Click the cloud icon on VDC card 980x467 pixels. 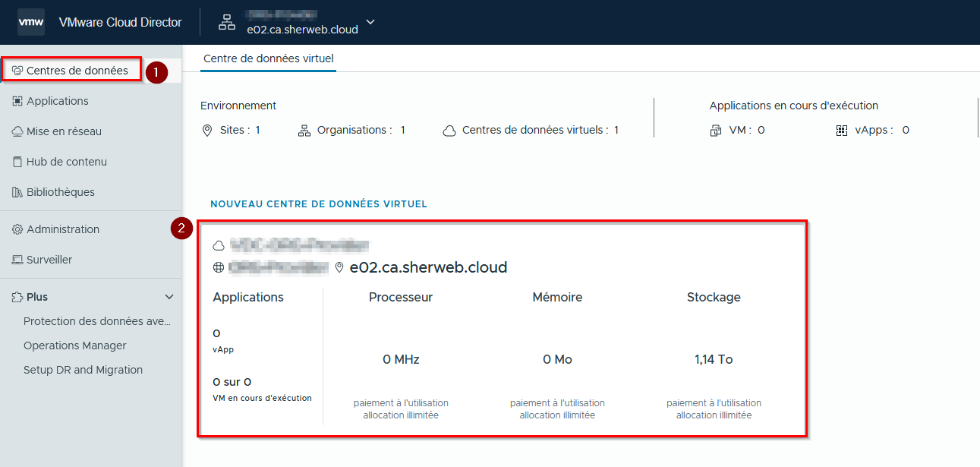coord(219,246)
